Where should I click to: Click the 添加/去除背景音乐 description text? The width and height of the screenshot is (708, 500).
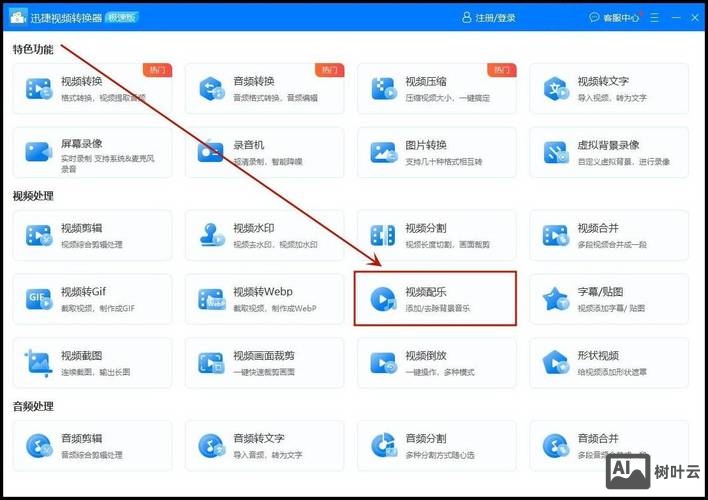click(x=438, y=308)
